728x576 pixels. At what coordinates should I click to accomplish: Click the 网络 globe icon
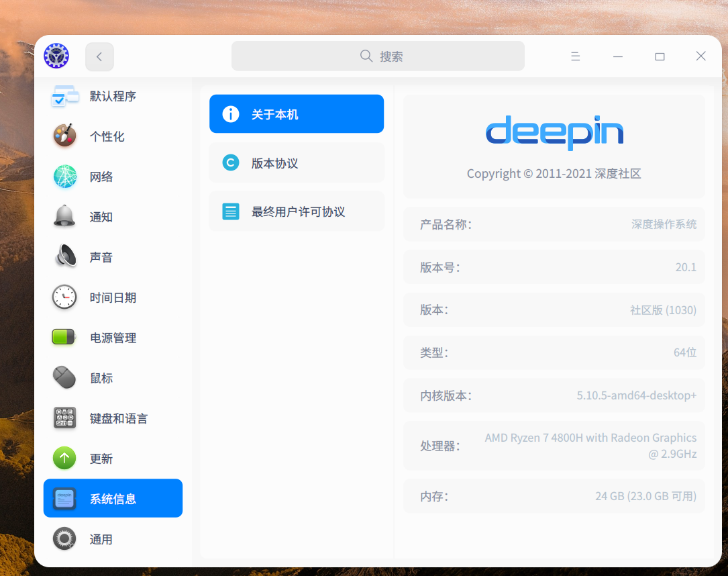tap(64, 177)
